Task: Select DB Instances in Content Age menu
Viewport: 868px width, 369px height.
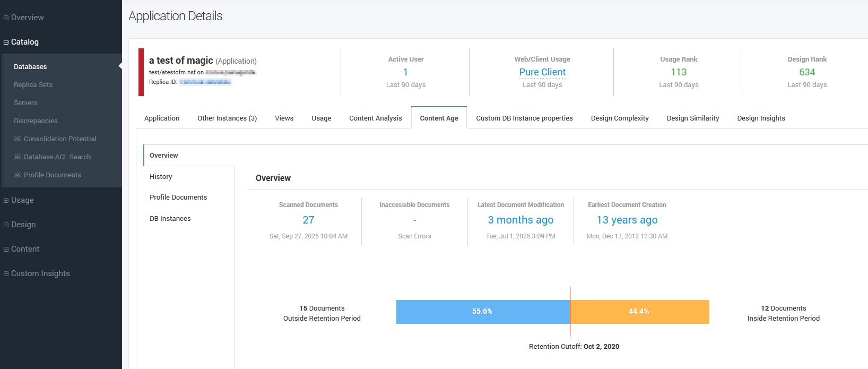Action: [170, 219]
